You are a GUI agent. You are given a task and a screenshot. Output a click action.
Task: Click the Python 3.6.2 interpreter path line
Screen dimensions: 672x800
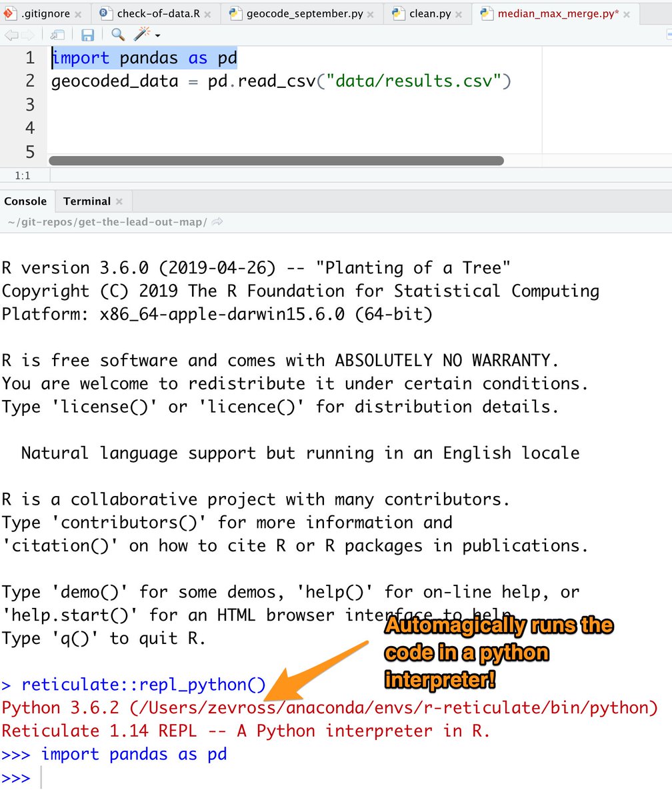coord(330,708)
